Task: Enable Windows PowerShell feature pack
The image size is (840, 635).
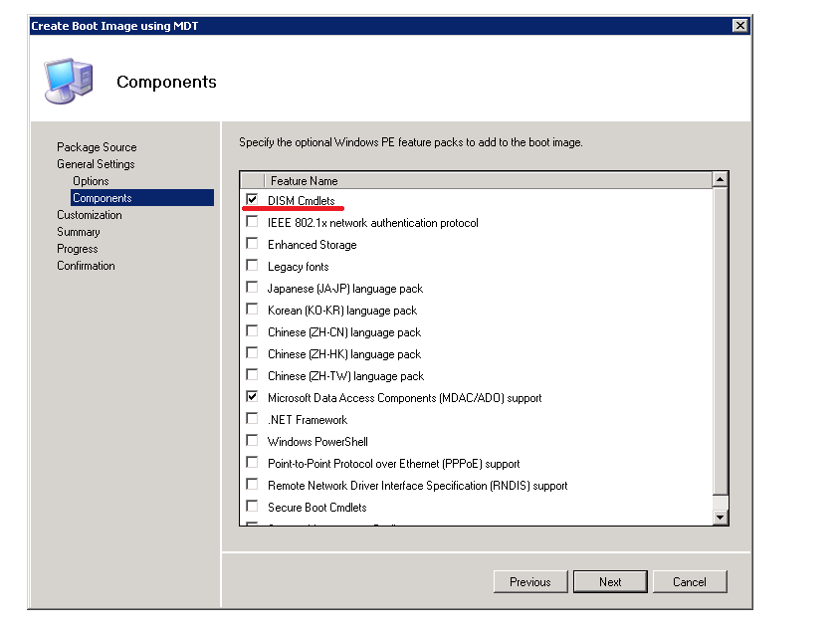Action: 252,441
